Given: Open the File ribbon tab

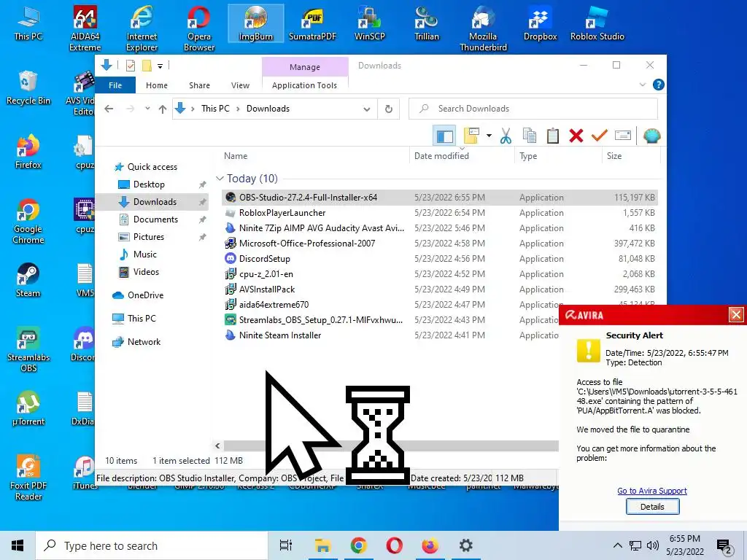Looking at the screenshot, I should 115,85.
